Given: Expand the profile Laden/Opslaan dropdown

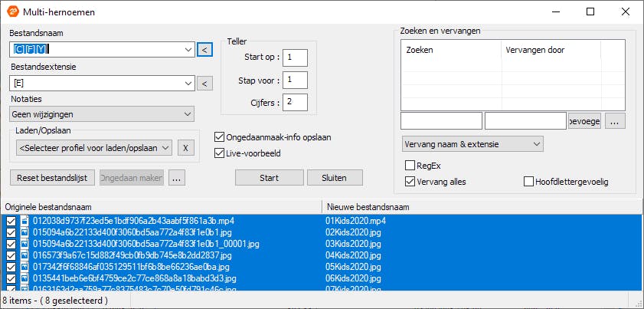Looking at the screenshot, I should (x=94, y=147).
